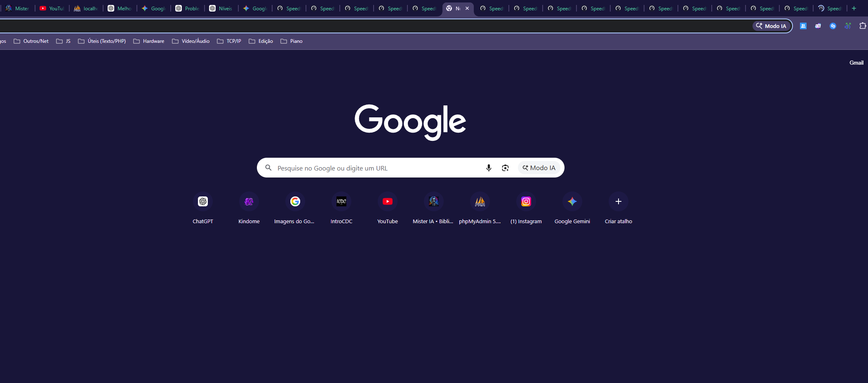Viewport: 868px width, 383px height.
Task: Open the Hardware bookmarks folder
Action: pyautogui.click(x=149, y=41)
